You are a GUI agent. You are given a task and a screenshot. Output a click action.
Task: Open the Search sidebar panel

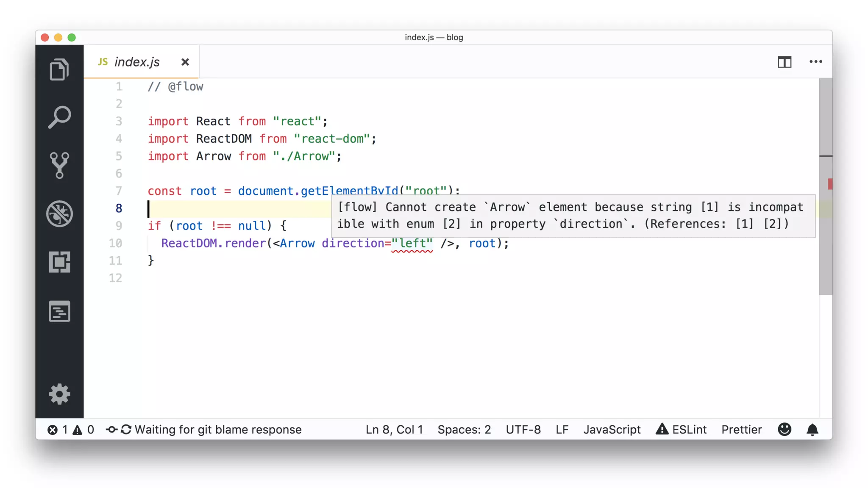(59, 117)
